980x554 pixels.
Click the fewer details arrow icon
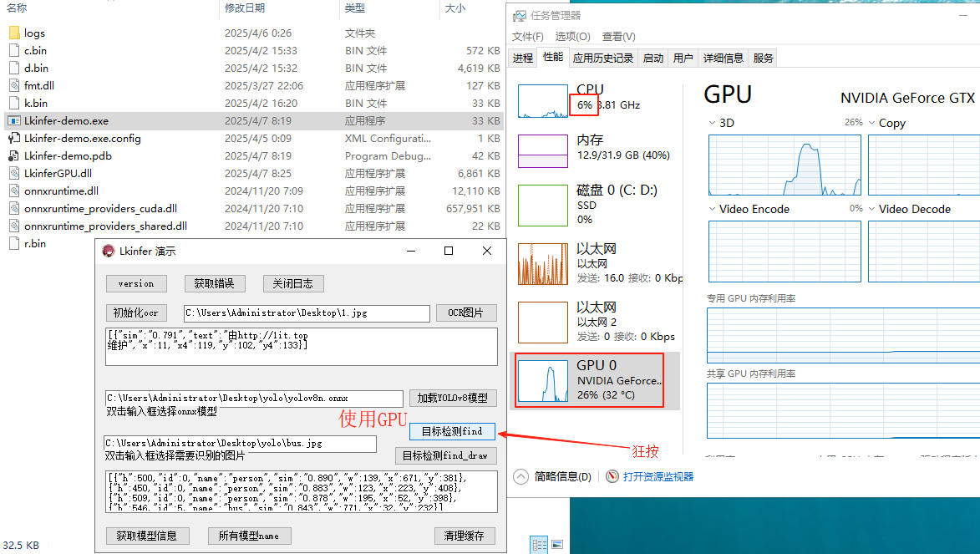click(x=520, y=476)
